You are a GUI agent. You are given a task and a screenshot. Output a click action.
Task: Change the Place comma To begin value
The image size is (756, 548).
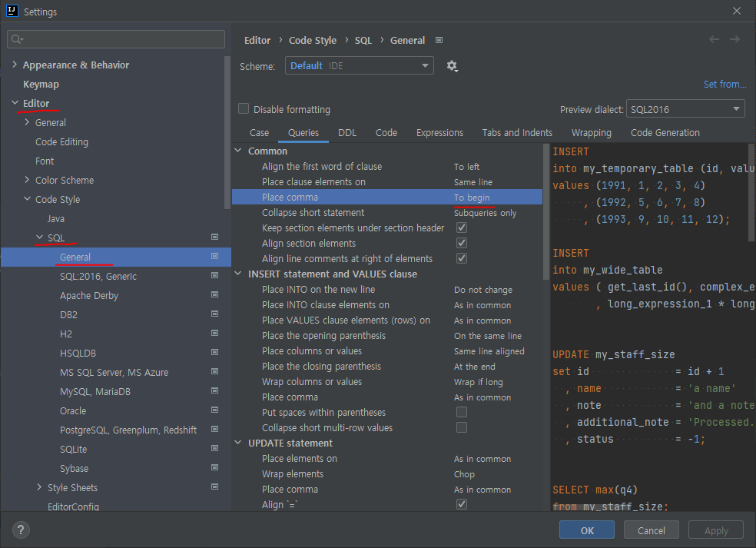coord(472,198)
